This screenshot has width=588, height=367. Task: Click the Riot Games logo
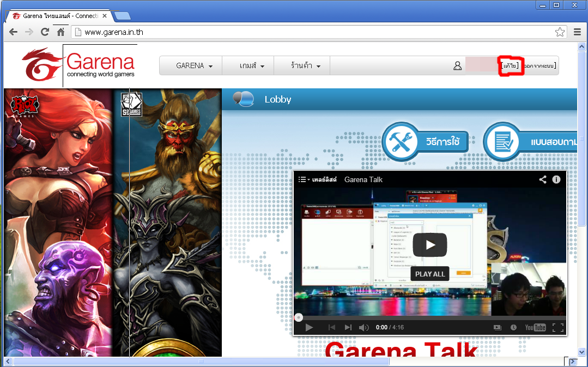(25, 106)
